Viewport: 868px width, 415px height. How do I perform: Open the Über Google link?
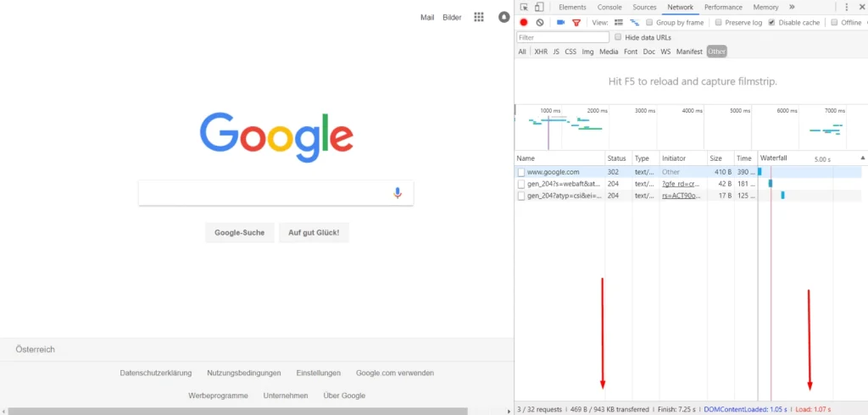344,396
